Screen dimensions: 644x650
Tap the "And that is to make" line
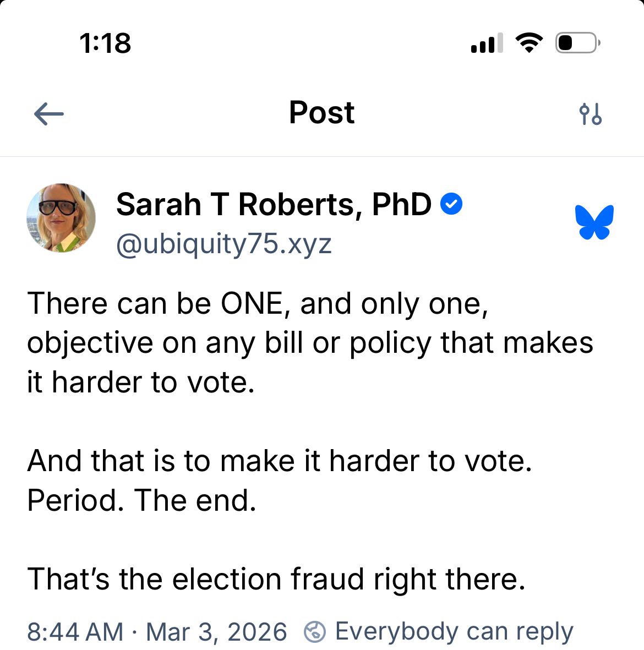280,461
